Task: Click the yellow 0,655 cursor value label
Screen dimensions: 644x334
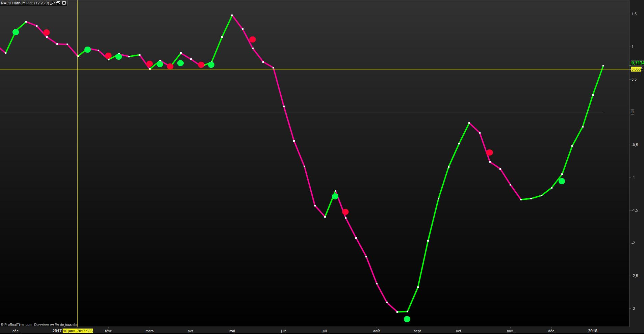Action: coord(636,69)
